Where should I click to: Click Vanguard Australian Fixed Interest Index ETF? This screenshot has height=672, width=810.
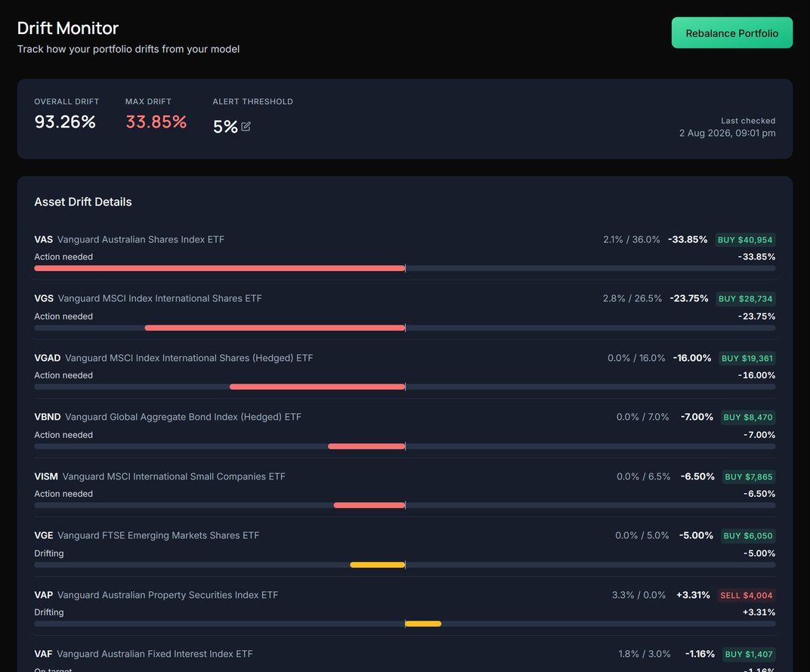(155, 654)
